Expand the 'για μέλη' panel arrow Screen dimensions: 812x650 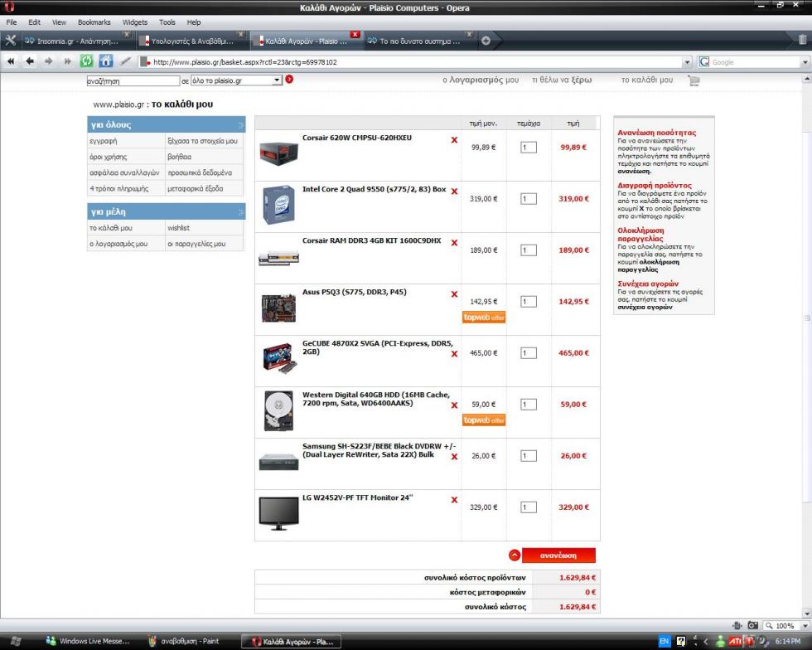[241, 212]
